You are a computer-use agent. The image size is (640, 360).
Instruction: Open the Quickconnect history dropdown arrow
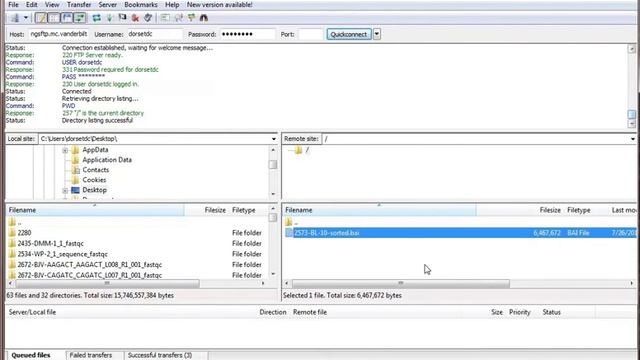coord(377,34)
